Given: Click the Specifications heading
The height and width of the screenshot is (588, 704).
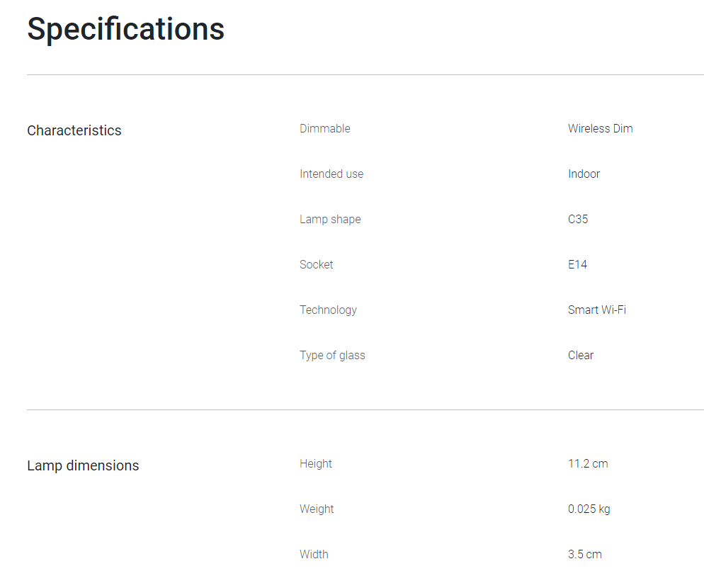Looking at the screenshot, I should click(x=125, y=30).
